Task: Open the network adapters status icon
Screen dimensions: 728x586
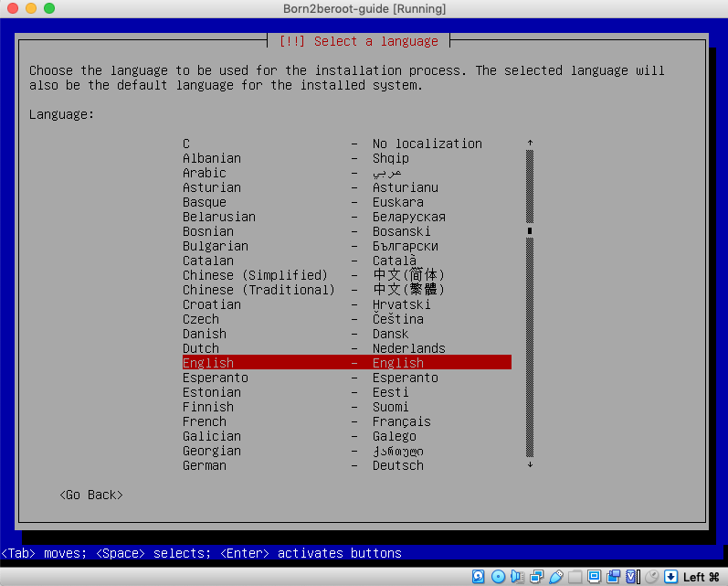Action: point(537,577)
